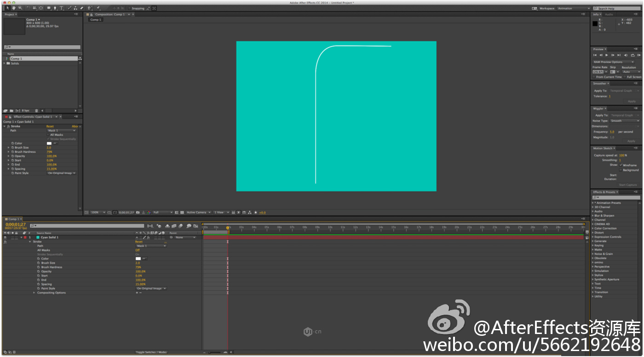
Task: Click Toggle Switches / Modes button
Action: click(151, 352)
